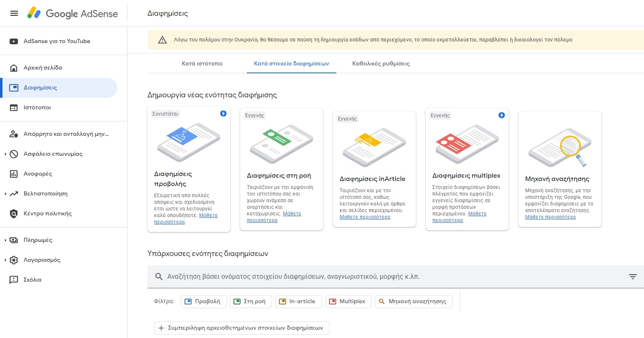Open Αναφορές reports in sidebar
Screen dimensions: 644x338
click(x=38, y=174)
